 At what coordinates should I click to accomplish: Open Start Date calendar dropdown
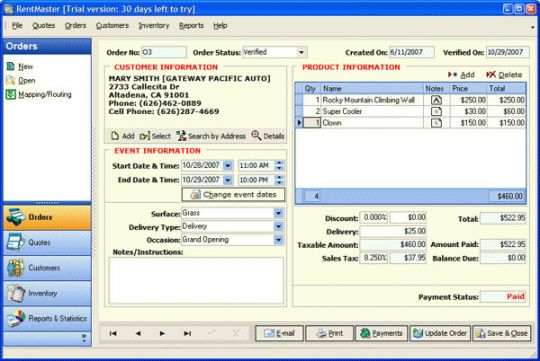(x=228, y=166)
